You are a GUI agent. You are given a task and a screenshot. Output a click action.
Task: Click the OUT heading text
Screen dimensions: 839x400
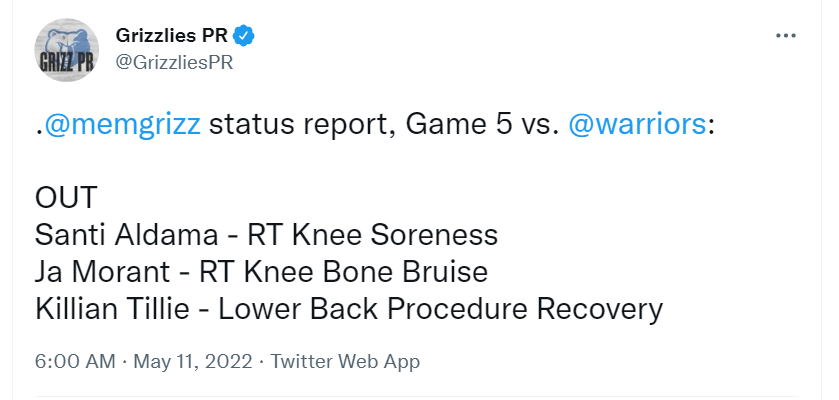[x=66, y=197]
